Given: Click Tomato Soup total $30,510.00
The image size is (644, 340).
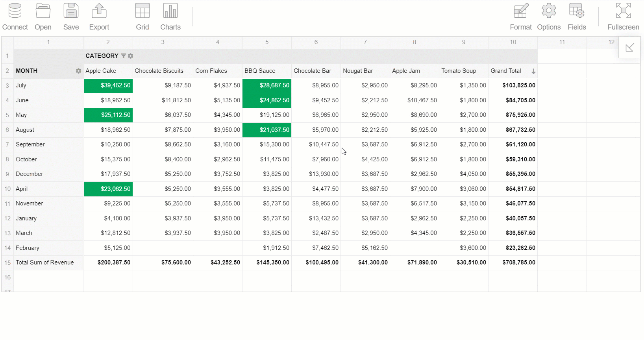Looking at the screenshot, I should [x=464, y=262].
